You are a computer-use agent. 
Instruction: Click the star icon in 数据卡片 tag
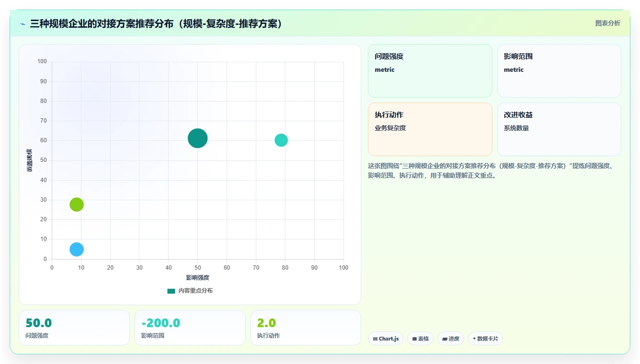click(x=474, y=339)
